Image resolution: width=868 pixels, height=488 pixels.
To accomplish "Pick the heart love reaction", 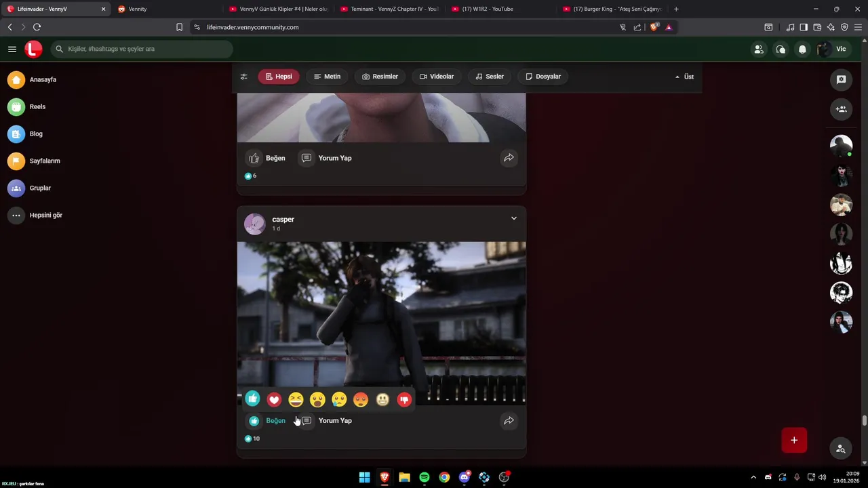I will click(x=274, y=400).
